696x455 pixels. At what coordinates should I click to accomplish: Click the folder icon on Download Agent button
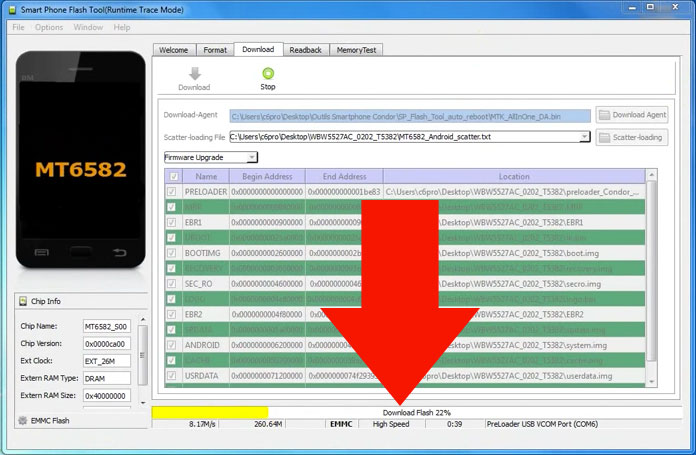click(x=604, y=115)
